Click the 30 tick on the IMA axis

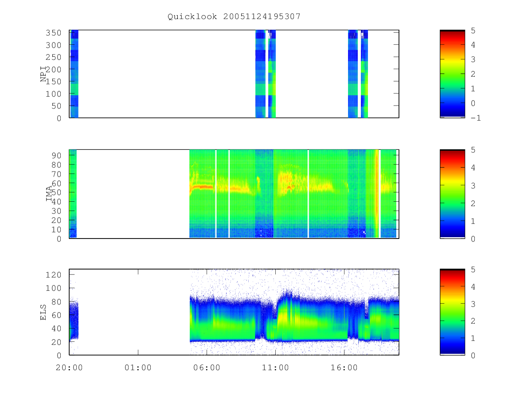(56, 211)
